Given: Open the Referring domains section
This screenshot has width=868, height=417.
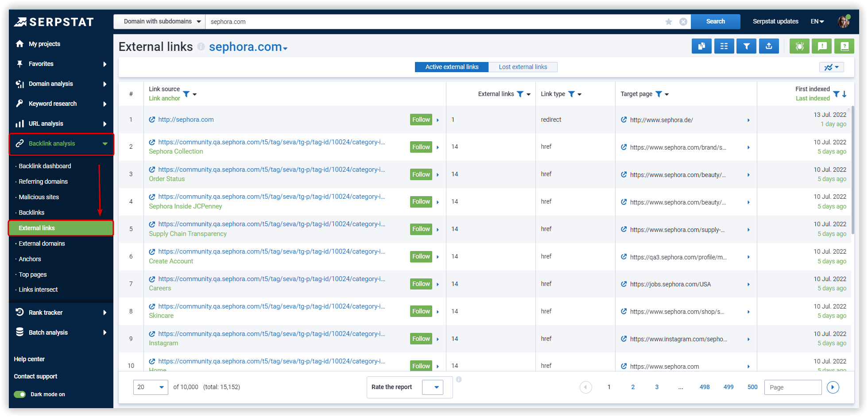Looking at the screenshot, I should [x=43, y=181].
